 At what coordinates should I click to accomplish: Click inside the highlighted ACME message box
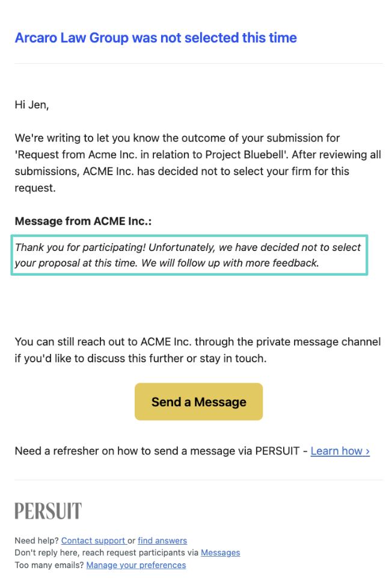pyautogui.click(x=189, y=255)
